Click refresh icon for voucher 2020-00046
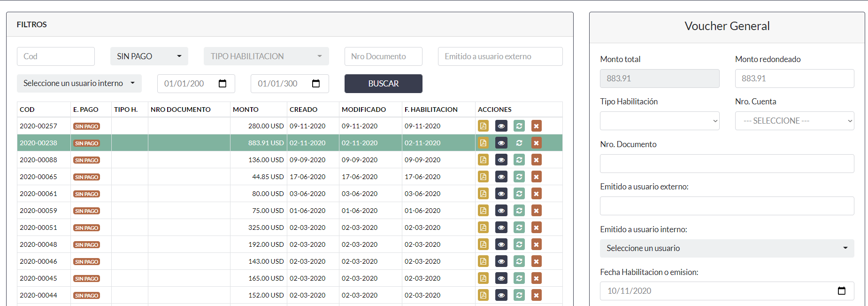 click(x=519, y=261)
